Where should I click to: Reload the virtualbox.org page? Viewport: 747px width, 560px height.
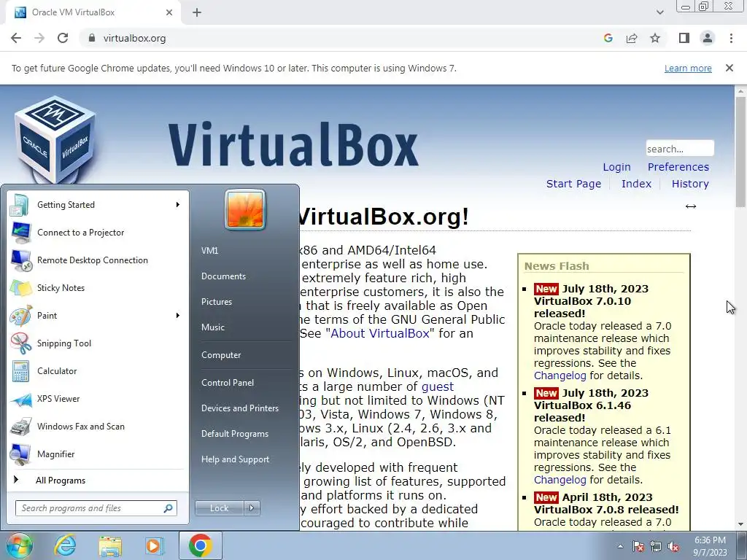tap(63, 38)
